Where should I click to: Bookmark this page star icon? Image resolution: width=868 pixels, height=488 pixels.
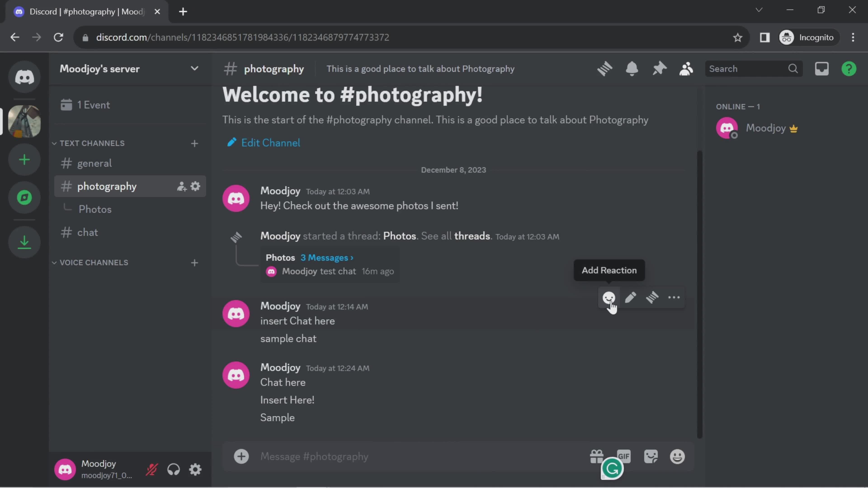click(x=738, y=37)
